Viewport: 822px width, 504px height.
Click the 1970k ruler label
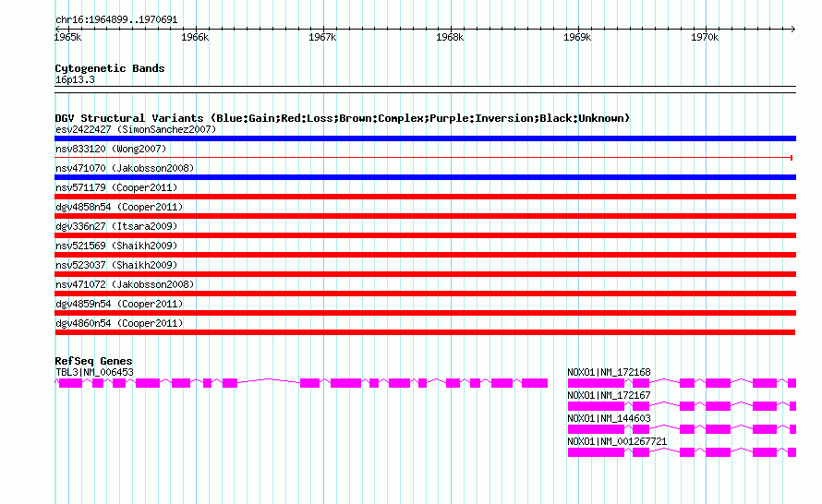coord(705,37)
